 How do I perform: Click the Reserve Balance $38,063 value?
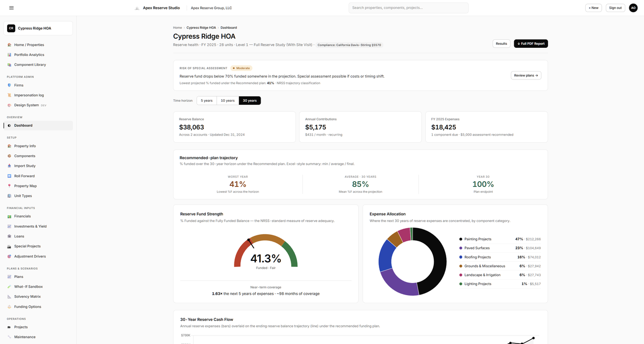coord(192,127)
